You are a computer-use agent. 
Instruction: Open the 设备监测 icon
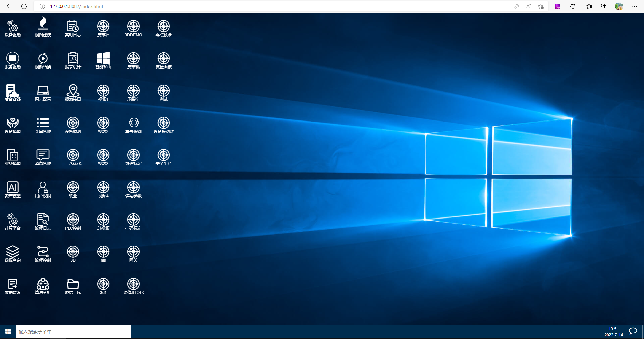73,125
